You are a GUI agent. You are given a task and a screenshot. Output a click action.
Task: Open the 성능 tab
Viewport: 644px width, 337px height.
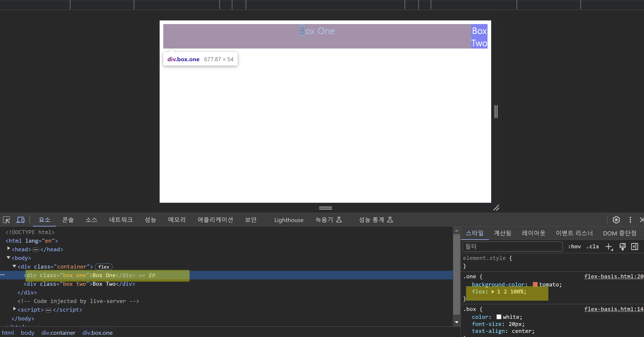(151, 220)
